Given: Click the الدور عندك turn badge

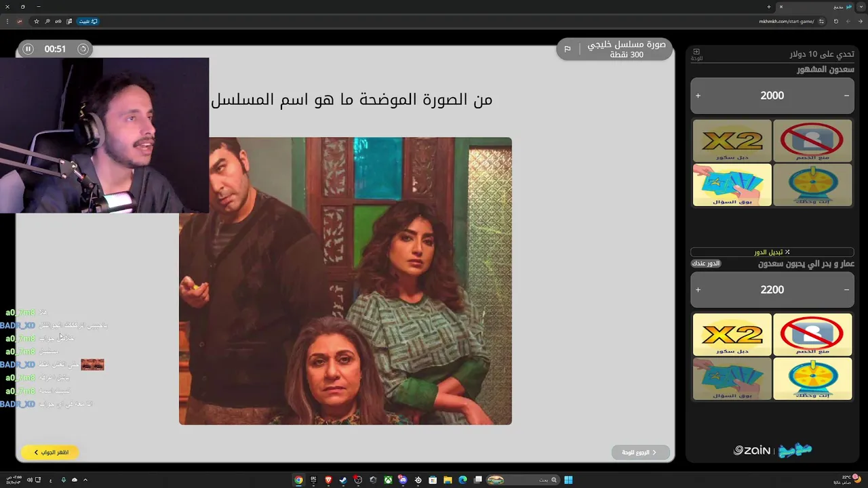Looking at the screenshot, I should (706, 264).
